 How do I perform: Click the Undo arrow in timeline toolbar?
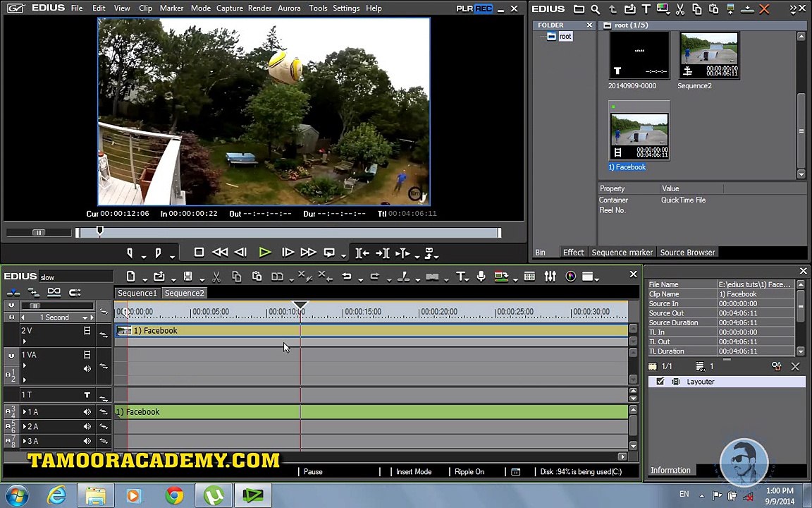[x=347, y=277]
